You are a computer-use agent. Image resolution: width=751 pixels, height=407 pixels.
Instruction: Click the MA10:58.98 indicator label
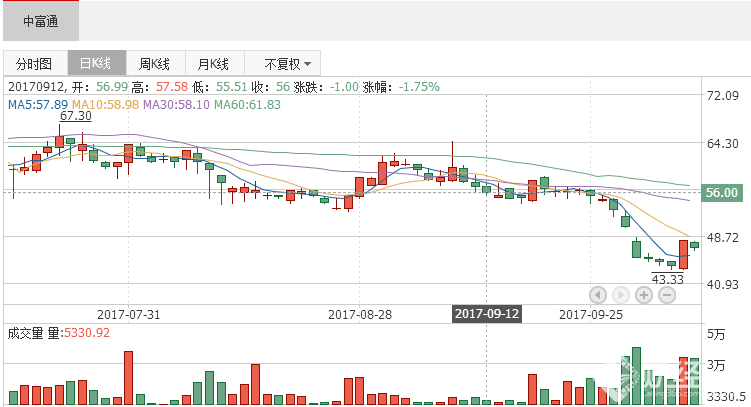click(x=105, y=104)
